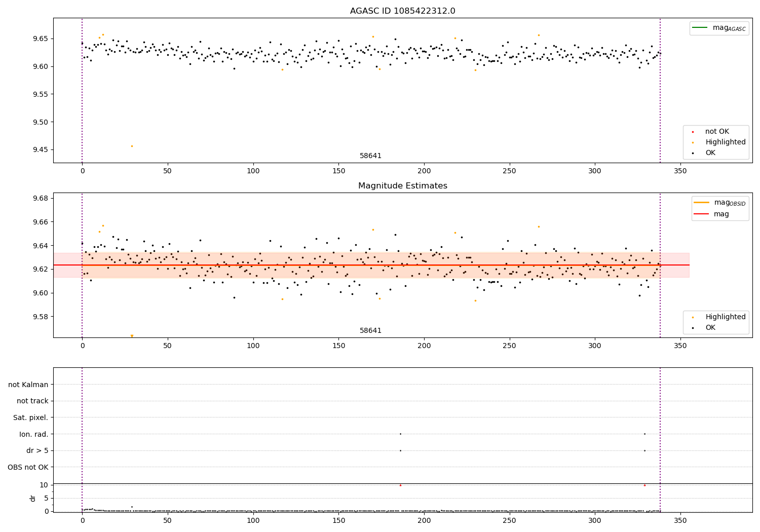The image size is (760, 532).
Task: Click the 350 x-axis tick label on bottom plot
Action: tap(680, 520)
